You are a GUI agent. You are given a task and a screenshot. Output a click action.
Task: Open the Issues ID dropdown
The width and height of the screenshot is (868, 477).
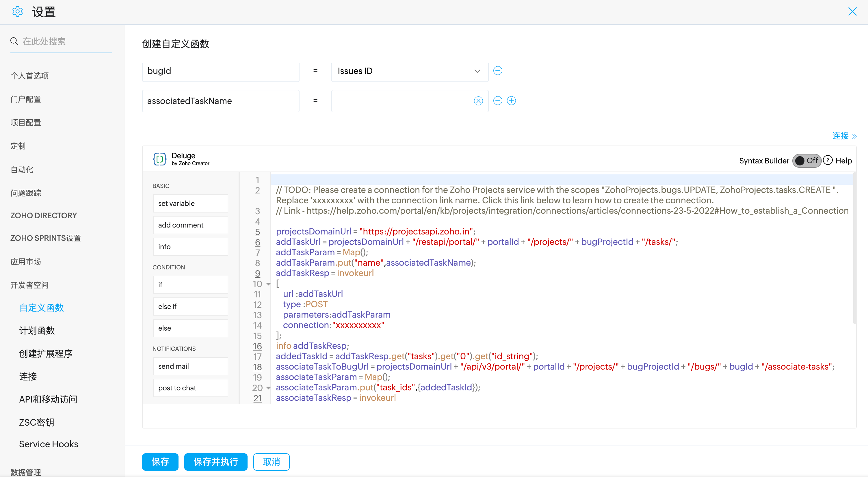[410, 71]
